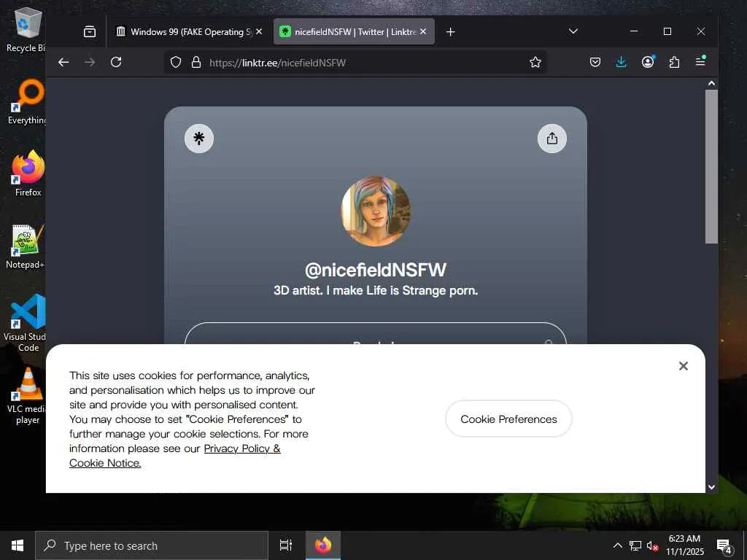Select the Firefox desktop shortcut

28,174
